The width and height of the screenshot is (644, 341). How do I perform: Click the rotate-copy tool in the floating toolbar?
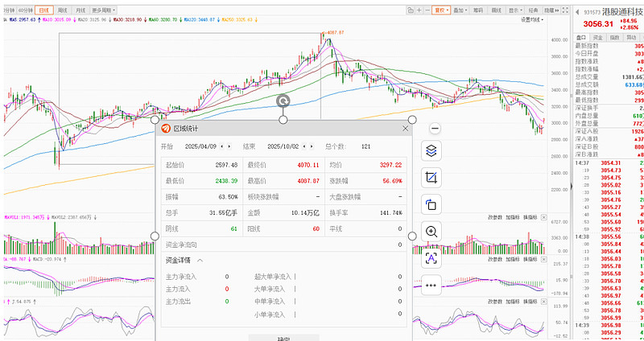tap(431, 204)
